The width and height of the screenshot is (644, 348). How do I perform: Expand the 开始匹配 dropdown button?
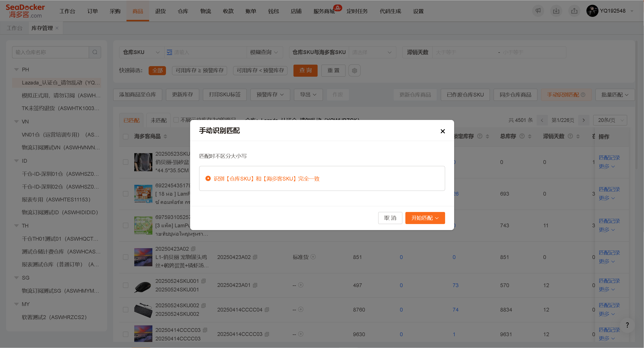pyautogui.click(x=425, y=218)
